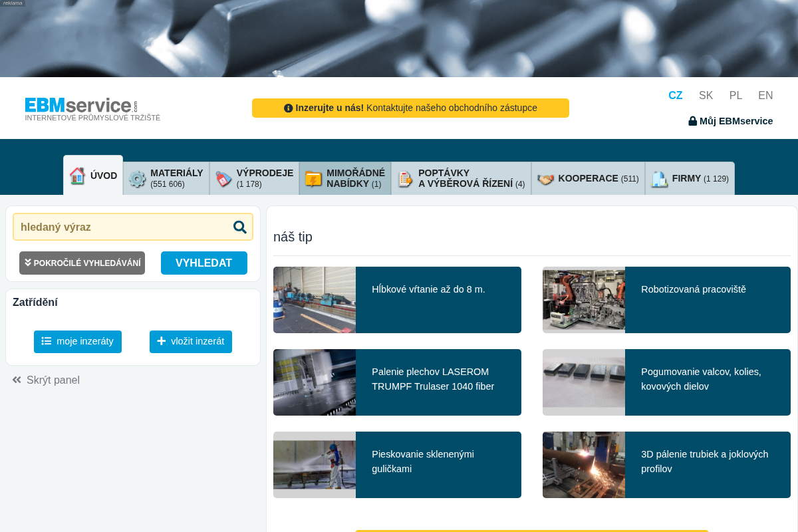The image size is (798, 532).
Task: Open the Můj EBMservice login link
Action: [x=731, y=121]
